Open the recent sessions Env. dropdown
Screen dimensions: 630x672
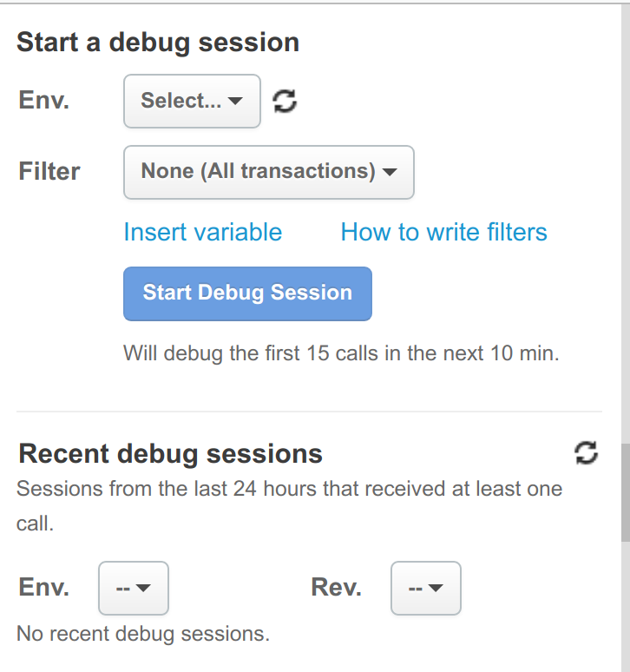point(133,588)
